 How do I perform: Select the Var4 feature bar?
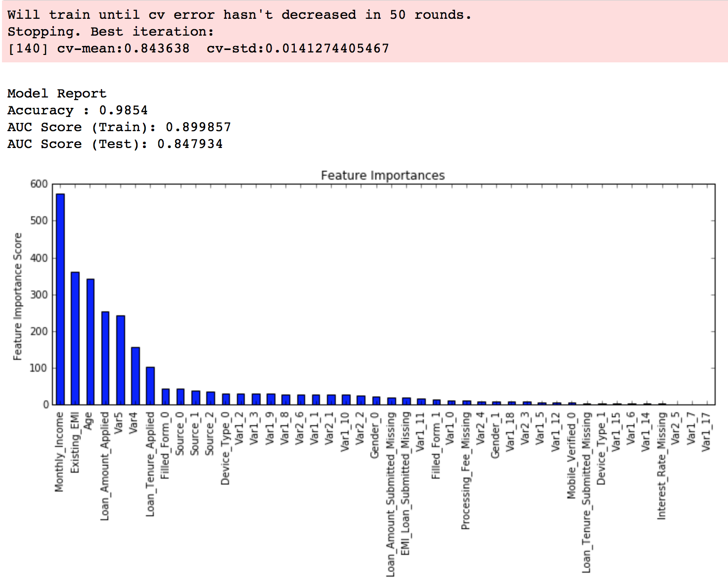136,376
